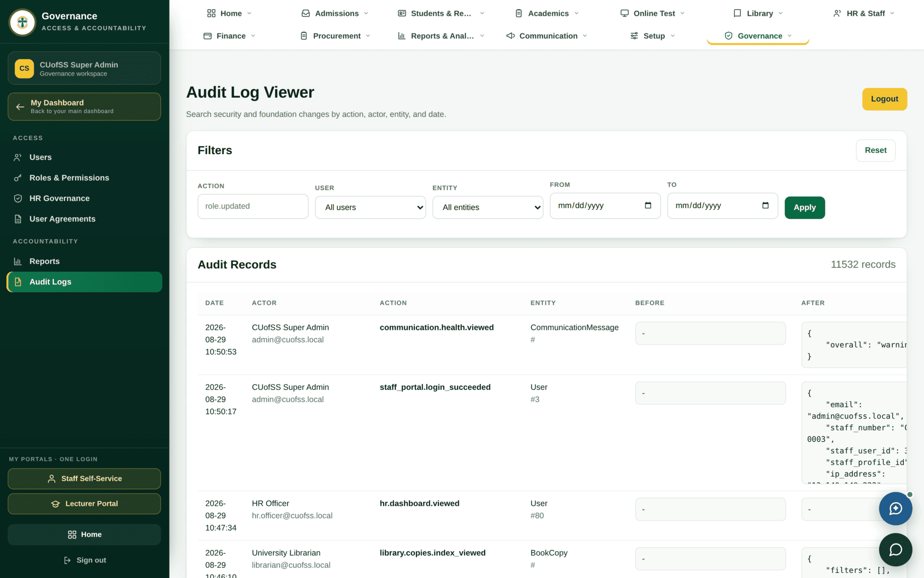Expand the Admissions menu chevron
This screenshot has height=578, width=924.
(x=366, y=13)
